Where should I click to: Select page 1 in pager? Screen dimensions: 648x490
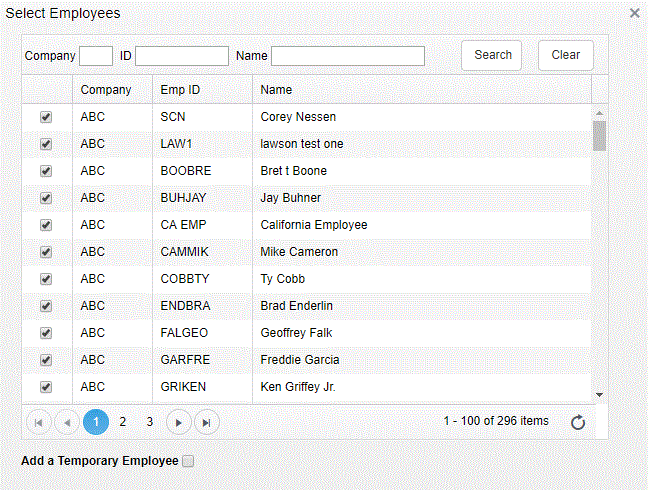pyautogui.click(x=96, y=422)
